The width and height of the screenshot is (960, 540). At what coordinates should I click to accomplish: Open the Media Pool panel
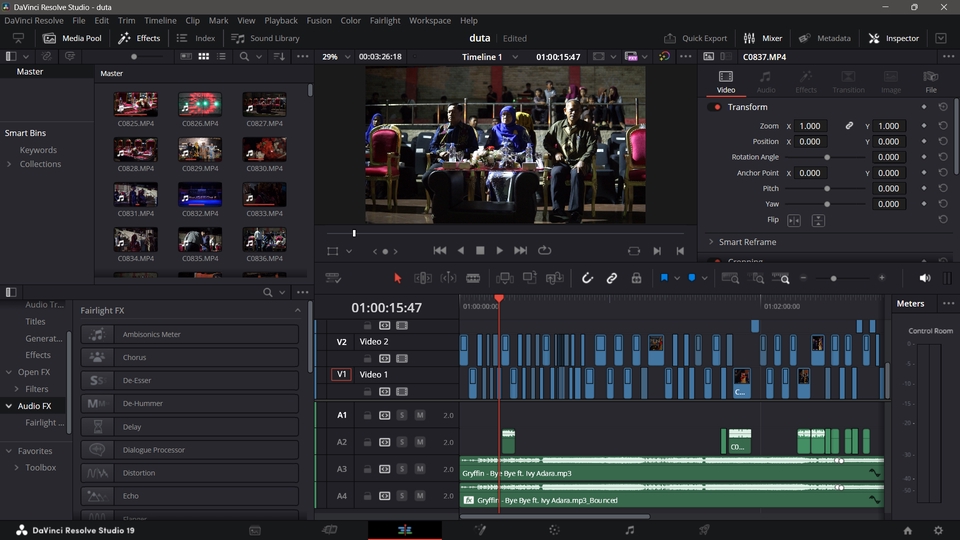72,38
